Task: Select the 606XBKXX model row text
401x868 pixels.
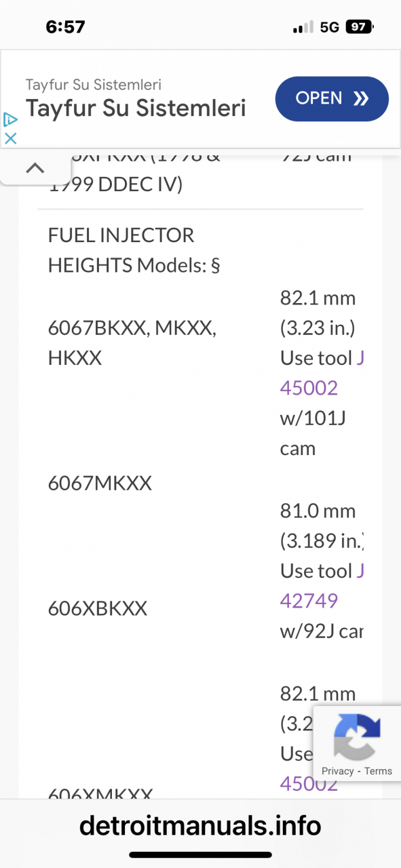Action: click(98, 608)
